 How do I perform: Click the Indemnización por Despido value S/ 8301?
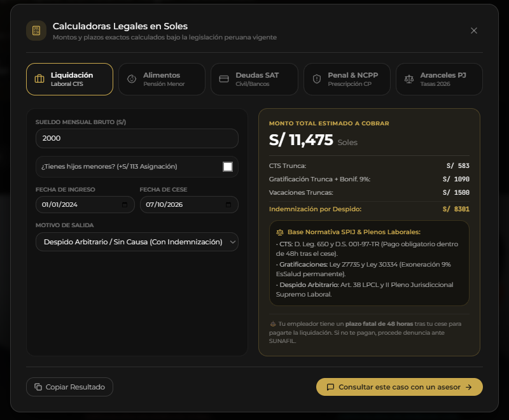tap(456, 209)
